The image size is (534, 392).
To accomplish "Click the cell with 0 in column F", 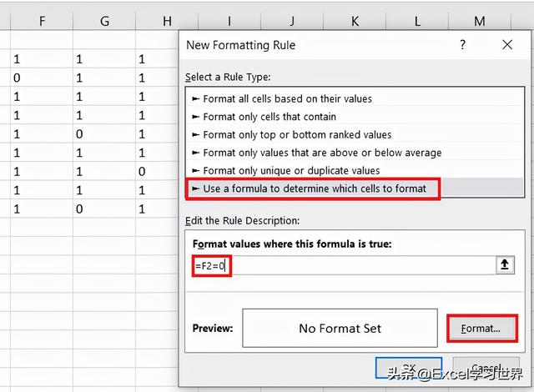I will tap(17, 78).
